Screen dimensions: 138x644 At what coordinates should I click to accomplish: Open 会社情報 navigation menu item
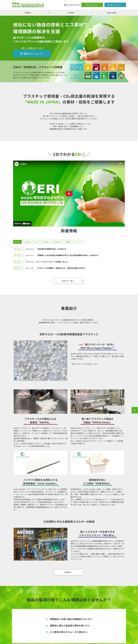[71, 13]
